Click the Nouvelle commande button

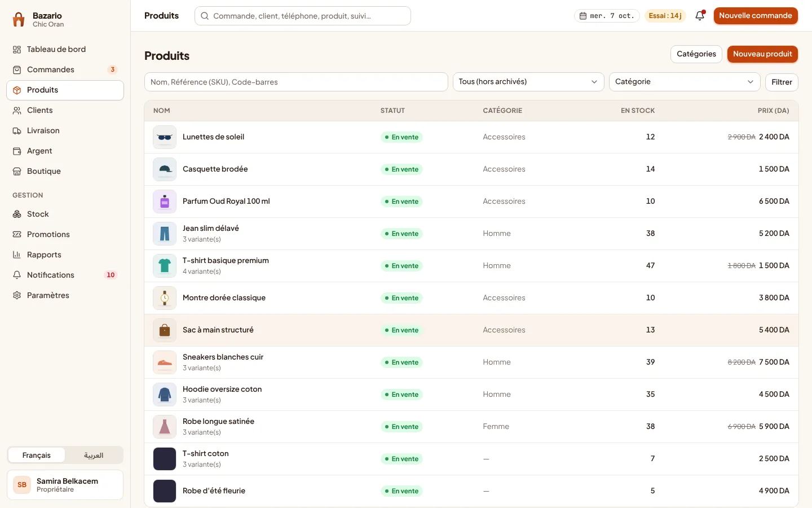click(756, 16)
